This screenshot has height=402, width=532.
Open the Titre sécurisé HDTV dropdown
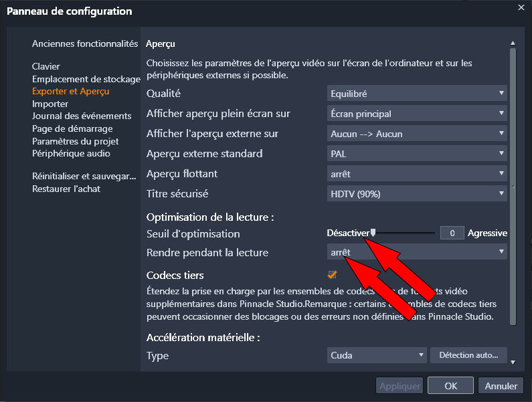(418, 194)
